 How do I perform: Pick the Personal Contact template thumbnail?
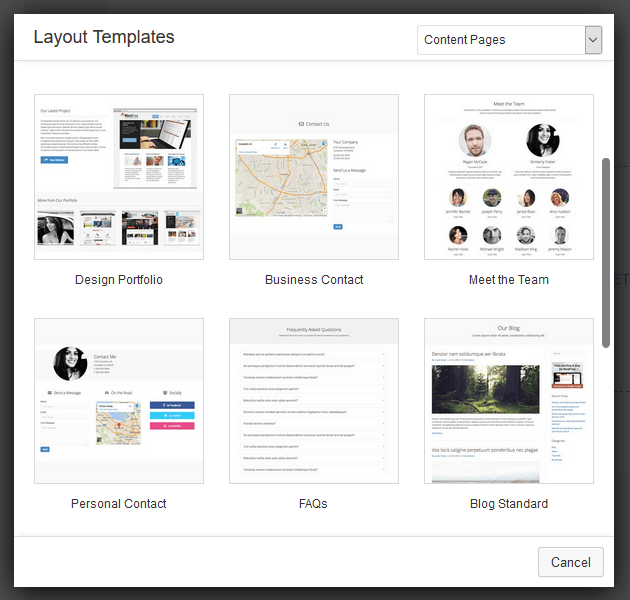coord(119,401)
